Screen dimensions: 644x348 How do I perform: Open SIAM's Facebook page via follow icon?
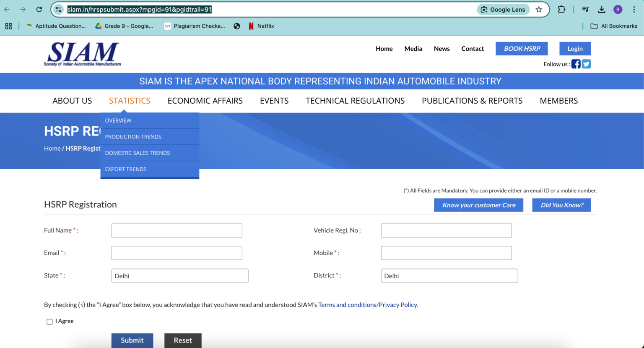(x=576, y=64)
